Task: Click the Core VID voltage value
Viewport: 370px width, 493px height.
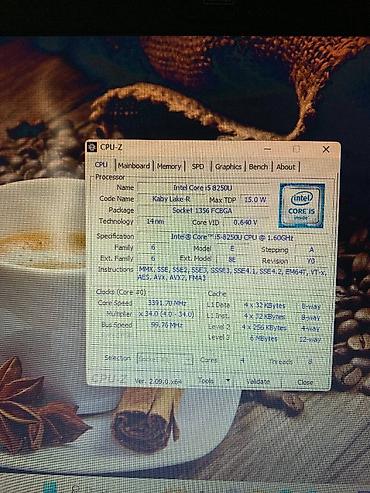Action: (x=246, y=222)
